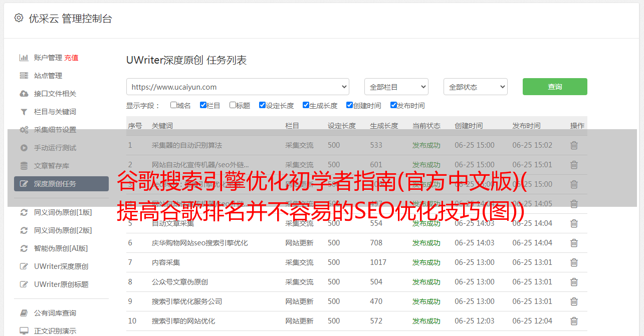Click keyword 内容采集
The height and width of the screenshot is (336, 644).
tap(166, 262)
